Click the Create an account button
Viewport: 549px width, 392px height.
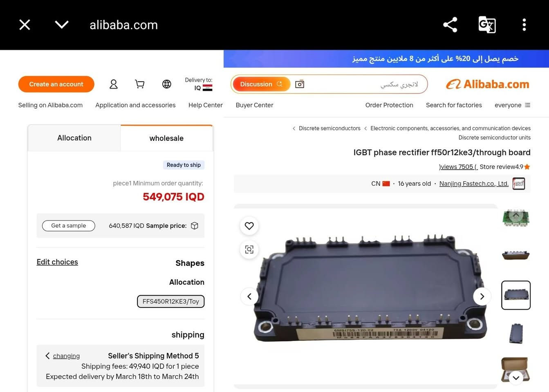click(56, 84)
